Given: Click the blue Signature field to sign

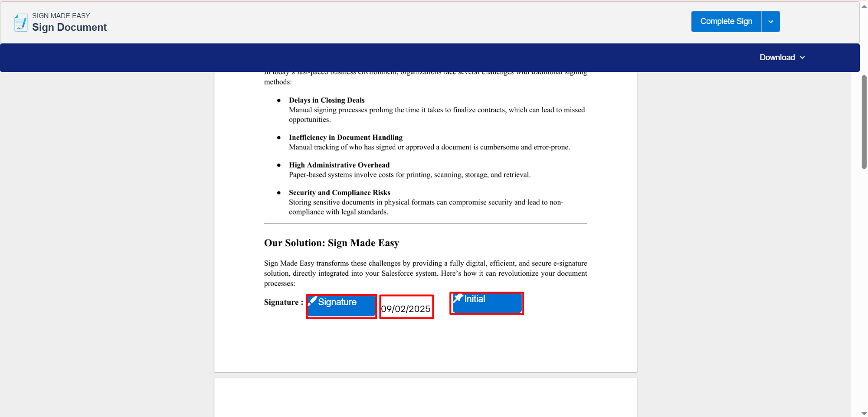Looking at the screenshot, I should (342, 306).
